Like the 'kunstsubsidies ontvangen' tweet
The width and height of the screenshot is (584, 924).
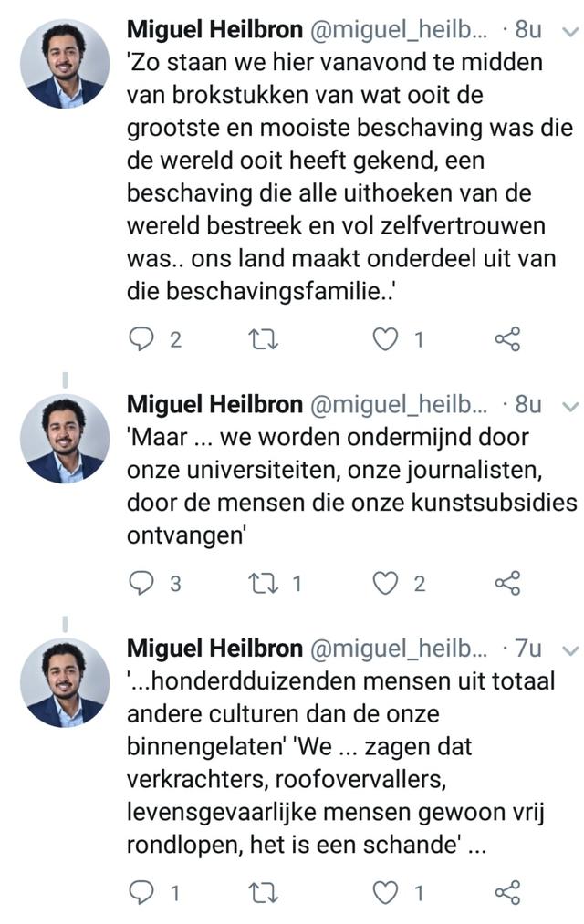click(387, 584)
